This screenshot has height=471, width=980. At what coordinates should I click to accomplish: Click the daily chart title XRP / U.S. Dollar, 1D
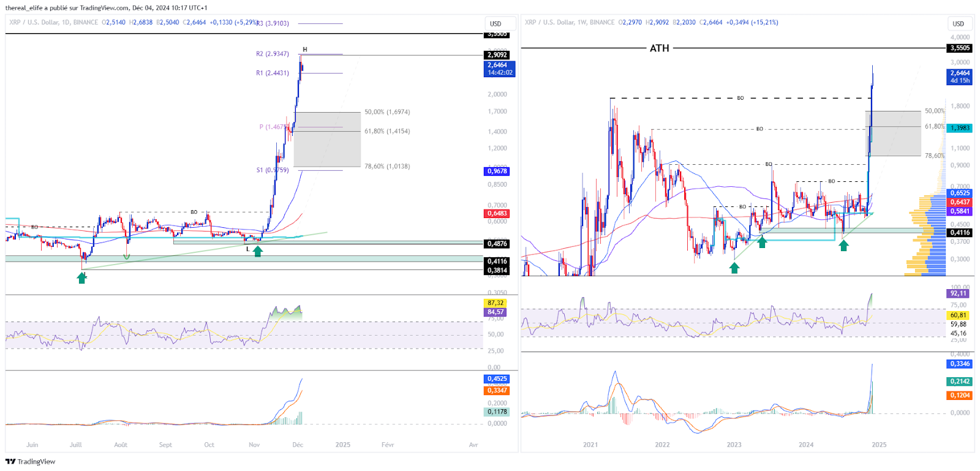pos(39,22)
